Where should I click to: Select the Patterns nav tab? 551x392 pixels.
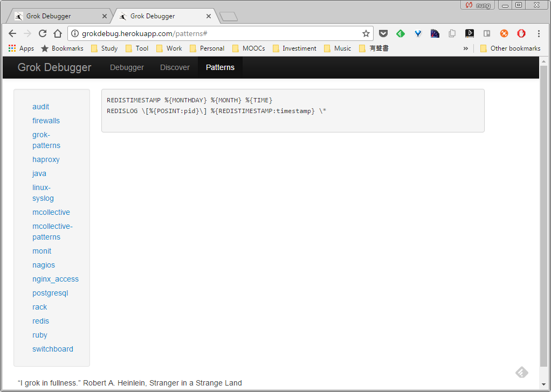221,67
